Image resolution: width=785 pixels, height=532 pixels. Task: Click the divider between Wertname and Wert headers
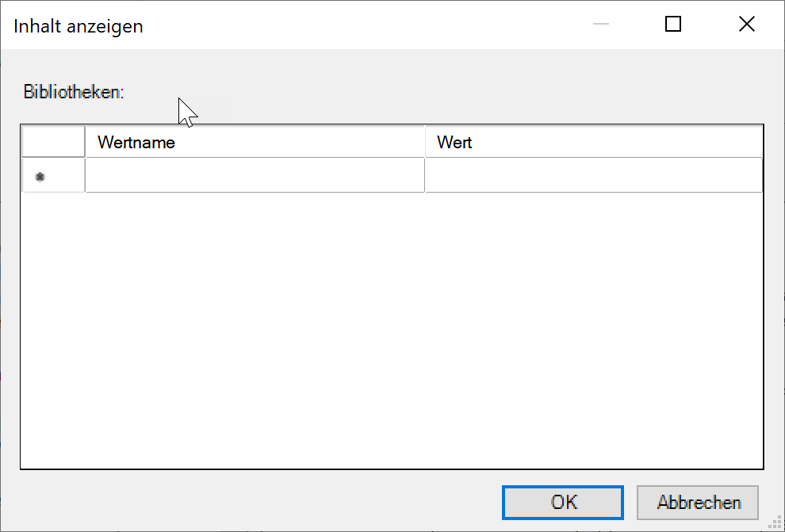[x=425, y=143]
